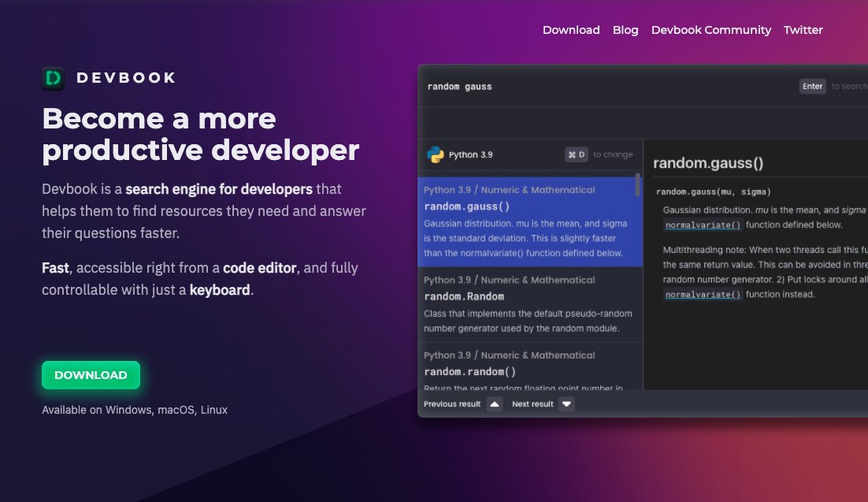Open the Devbook Community nav link
The width and height of the screenshot is (868, 502).
[710, 30]
